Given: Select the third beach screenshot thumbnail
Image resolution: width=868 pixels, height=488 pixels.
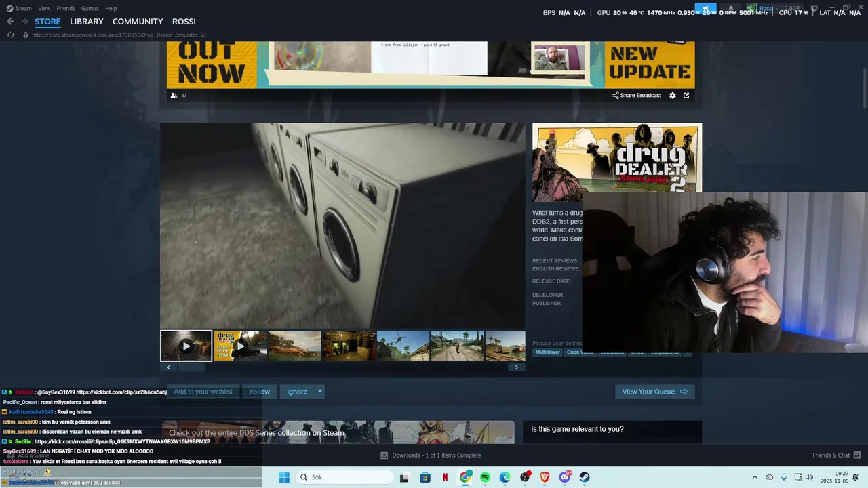Looking at the screenshot, I should [x=294, y=346].
